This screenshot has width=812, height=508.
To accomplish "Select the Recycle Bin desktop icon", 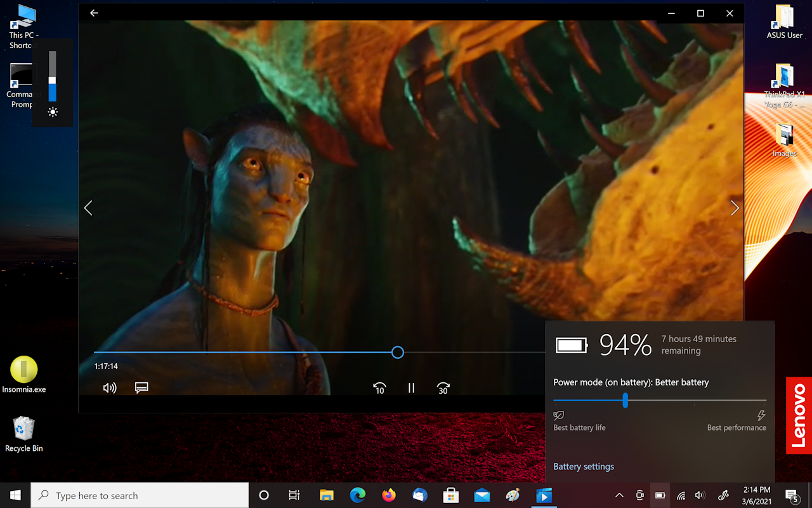I will point(24,434).
